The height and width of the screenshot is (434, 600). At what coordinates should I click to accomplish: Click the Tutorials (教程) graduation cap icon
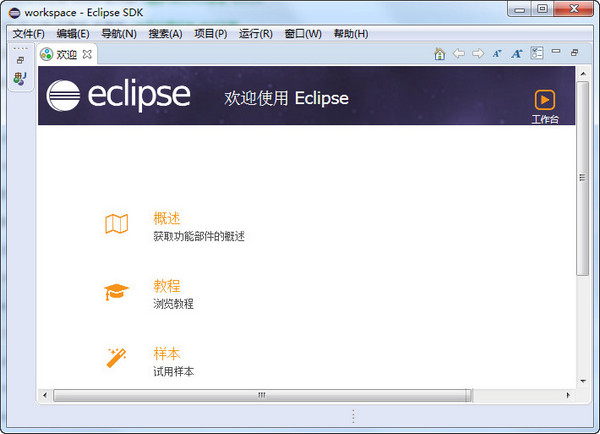tap(117, 292)
